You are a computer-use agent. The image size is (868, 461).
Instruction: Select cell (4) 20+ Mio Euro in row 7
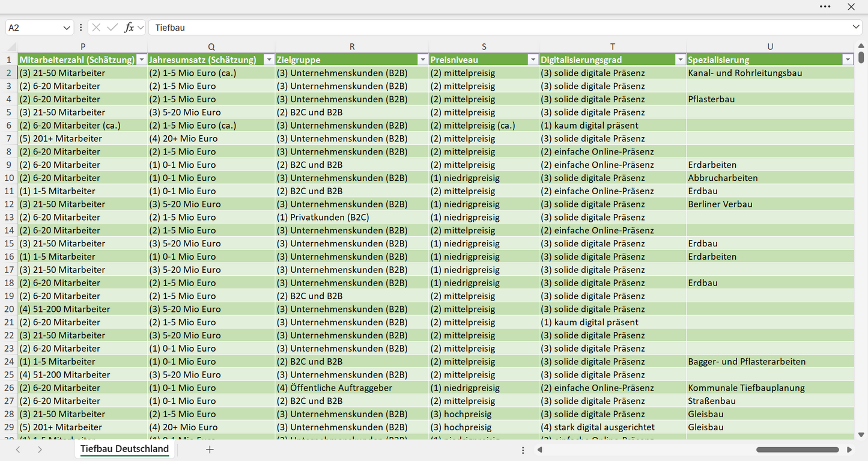coord(211,138)
